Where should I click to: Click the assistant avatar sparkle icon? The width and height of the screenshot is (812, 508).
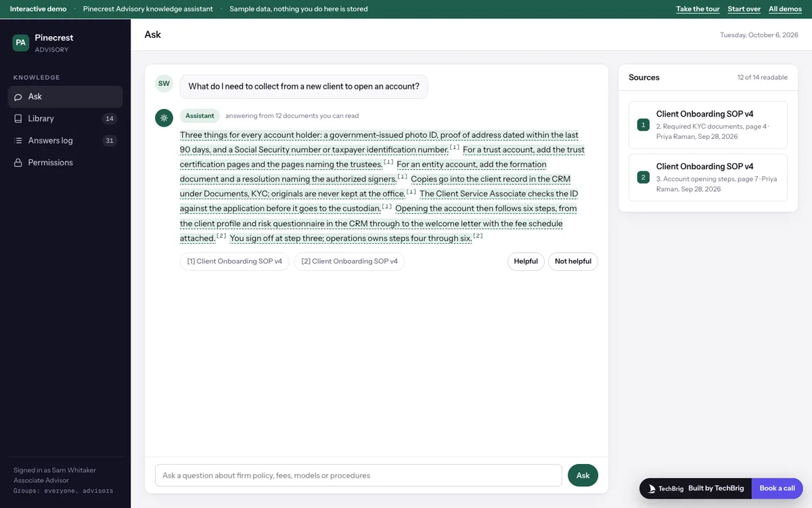(164, 118)
